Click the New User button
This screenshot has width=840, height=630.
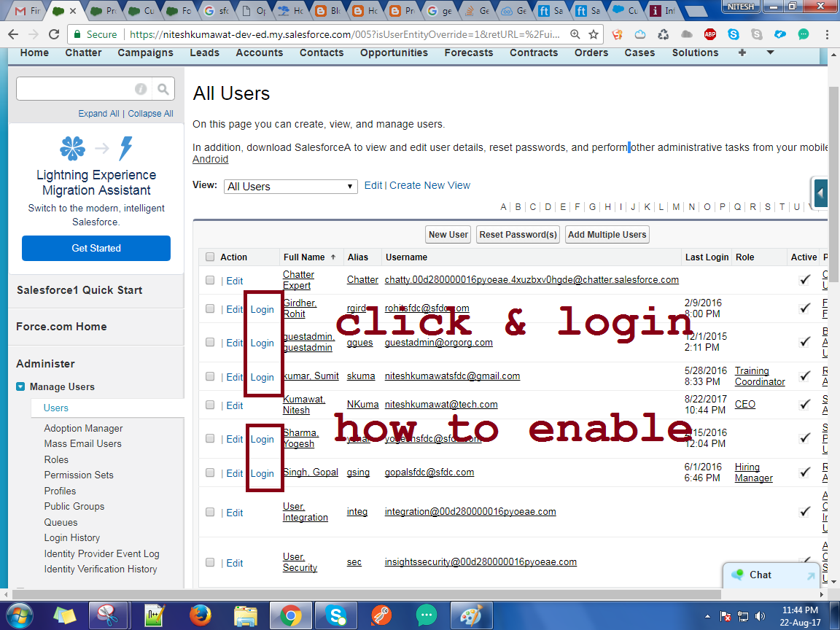click(448, 235)
